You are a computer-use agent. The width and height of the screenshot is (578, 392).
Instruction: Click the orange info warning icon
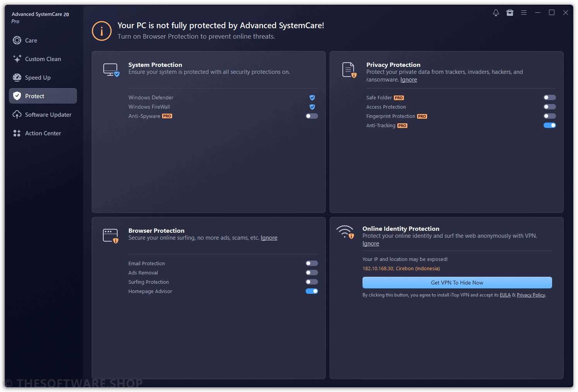pyautogui.click(x=102, y=31)
